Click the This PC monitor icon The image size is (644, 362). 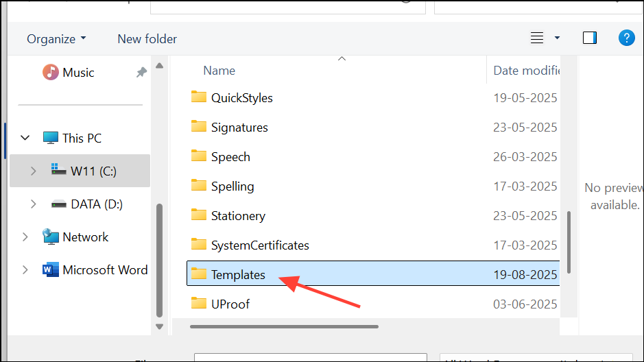(51, 138)
